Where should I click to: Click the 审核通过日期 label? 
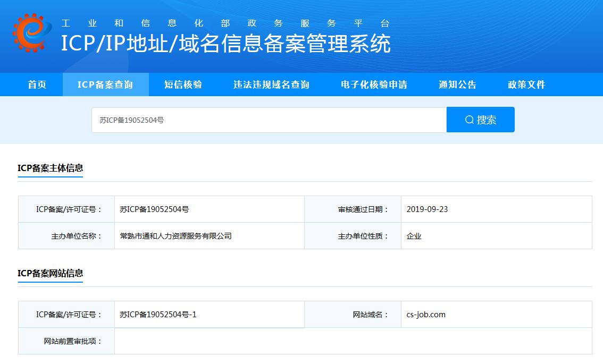point(363,209)
